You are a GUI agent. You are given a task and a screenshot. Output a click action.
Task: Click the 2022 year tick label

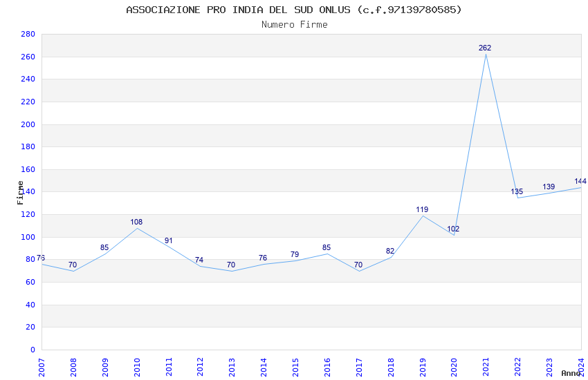pyautogui.click(x=518, y=367)
